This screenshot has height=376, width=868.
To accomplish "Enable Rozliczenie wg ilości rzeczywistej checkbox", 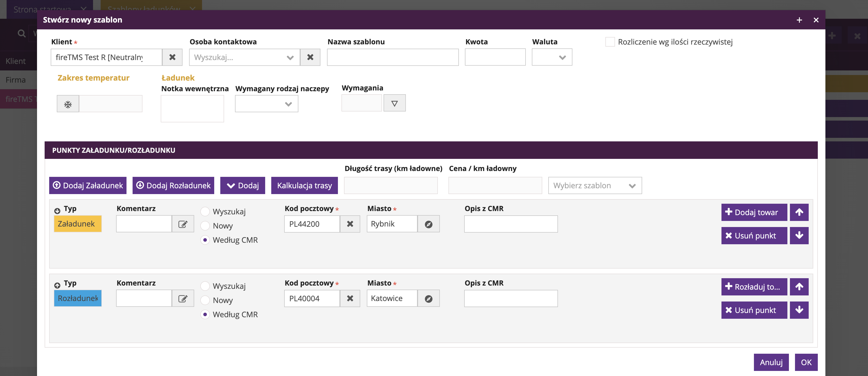I will click(x=610, y=42).
